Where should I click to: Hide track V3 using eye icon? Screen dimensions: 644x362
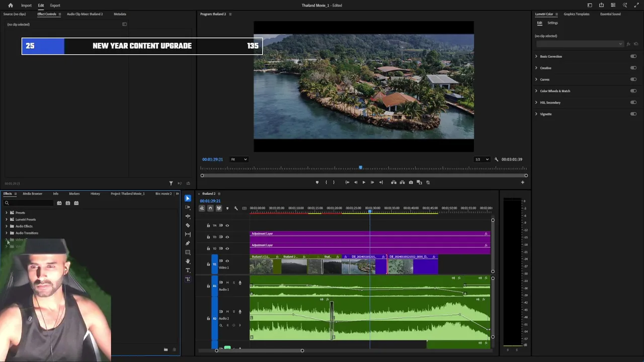coord(227,237)
